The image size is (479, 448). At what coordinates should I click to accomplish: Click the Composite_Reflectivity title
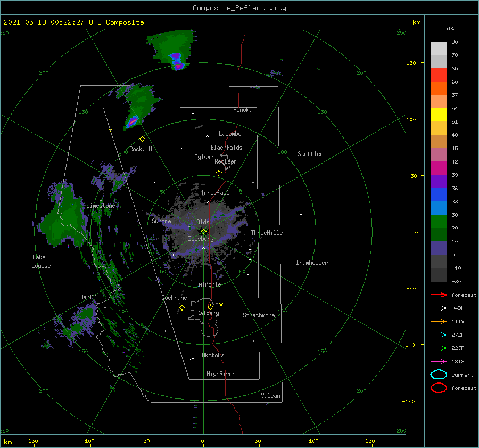(x=240, y=8)
